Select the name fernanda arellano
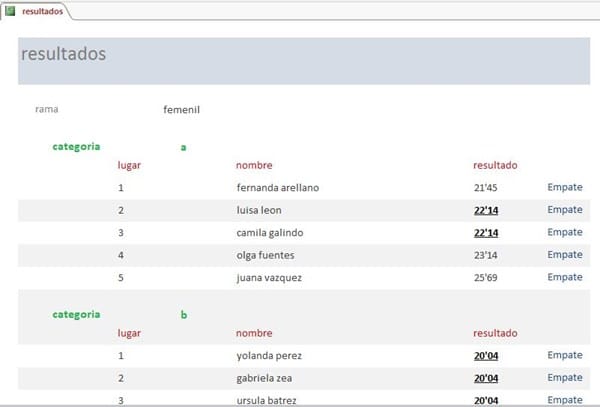Viewport: 600px width, 407px height. [277, 188]
